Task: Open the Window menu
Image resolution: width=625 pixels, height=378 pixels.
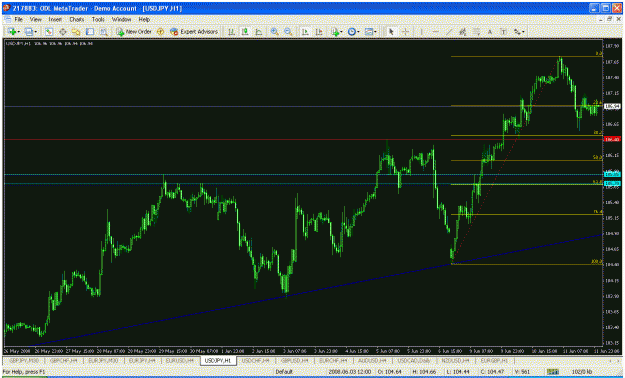Action: click(x=121, y=19)
